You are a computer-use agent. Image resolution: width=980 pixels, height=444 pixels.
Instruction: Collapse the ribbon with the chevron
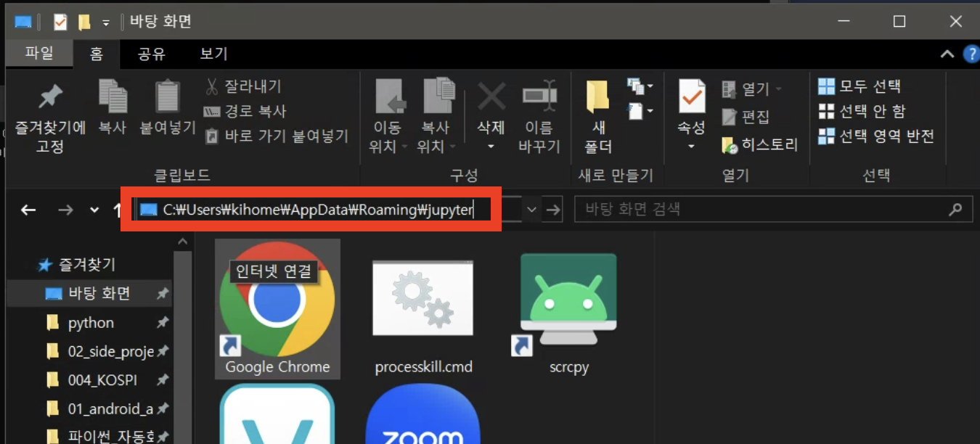947,54
